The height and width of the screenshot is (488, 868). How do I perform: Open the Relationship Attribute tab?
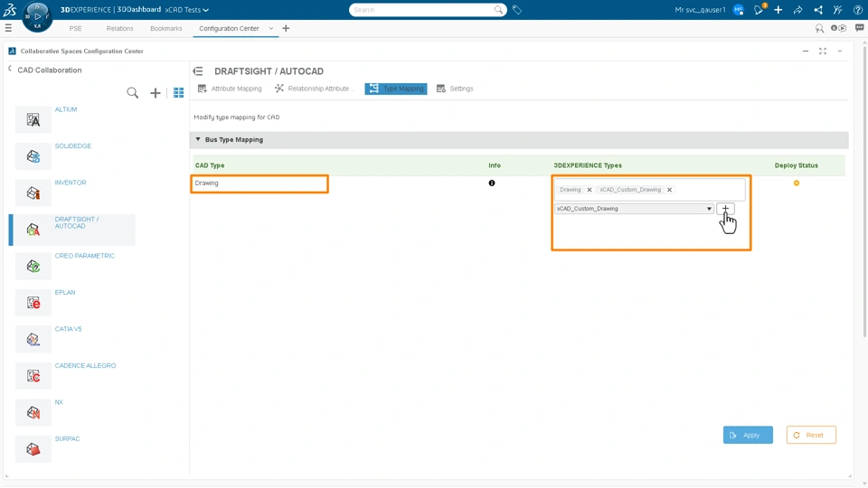[x=314, y=89]
